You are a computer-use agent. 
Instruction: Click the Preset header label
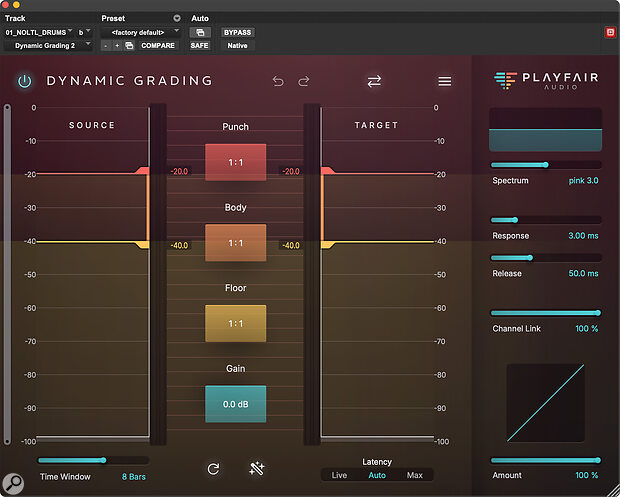[x=113, y=18]
